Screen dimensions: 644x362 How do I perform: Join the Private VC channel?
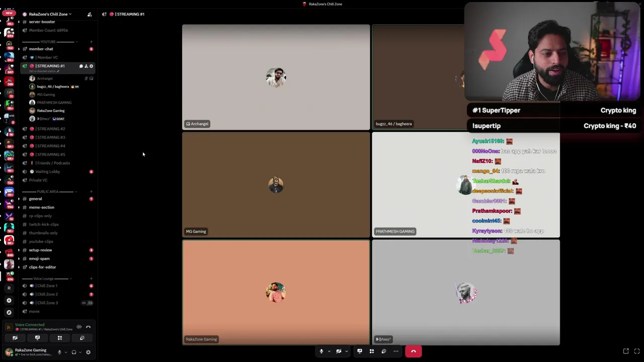(x=38, y=180)
